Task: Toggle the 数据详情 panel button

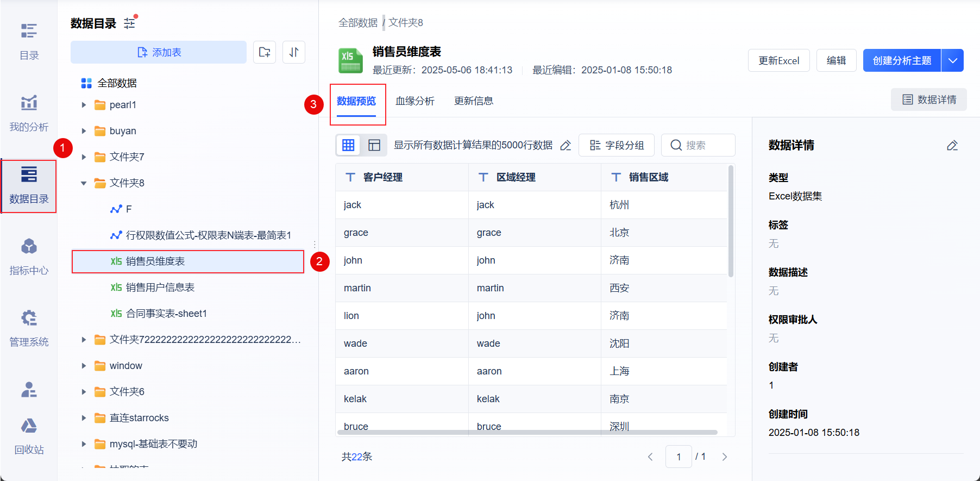Action: [929, 99]
